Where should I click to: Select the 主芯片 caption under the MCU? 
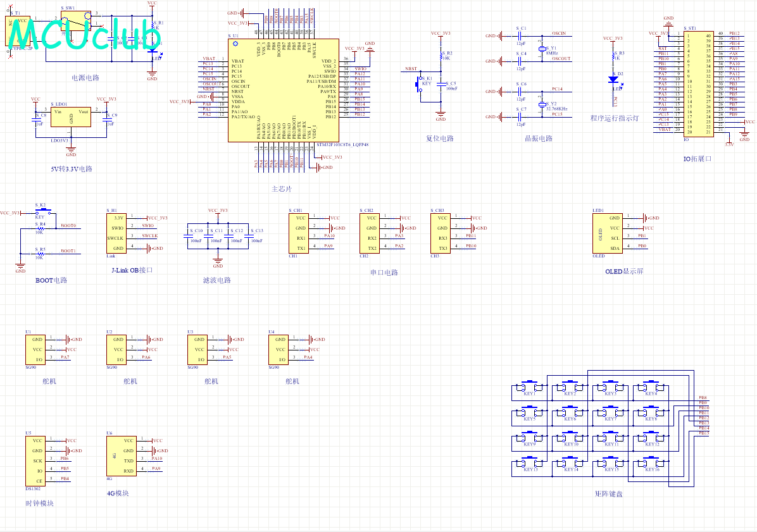coord(282,189)
